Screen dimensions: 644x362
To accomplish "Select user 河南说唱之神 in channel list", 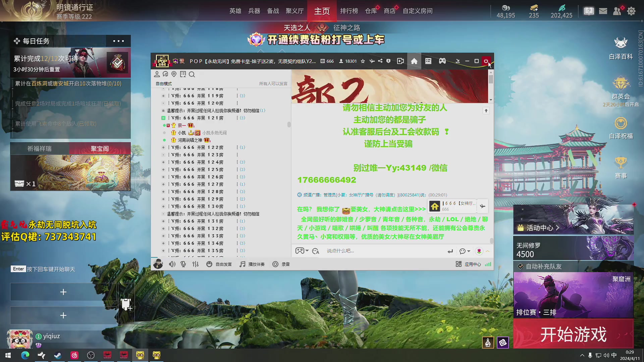I will [190, 140].
